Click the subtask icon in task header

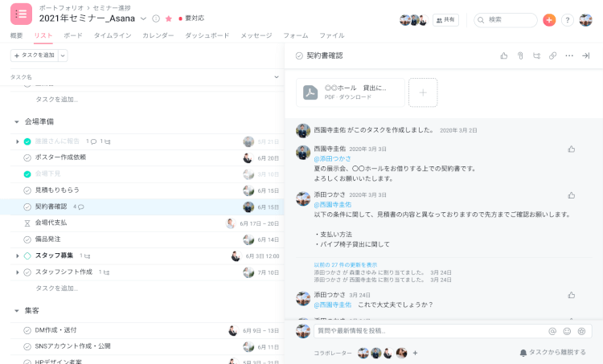pyautogui.click(x=536, y=55)
